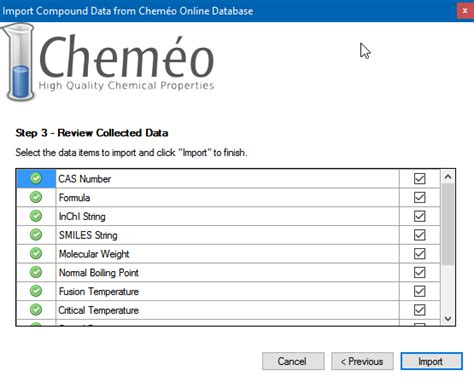474x382 pixels.
Task: Click the list's scroll down arrow
Action: (448, 318)
